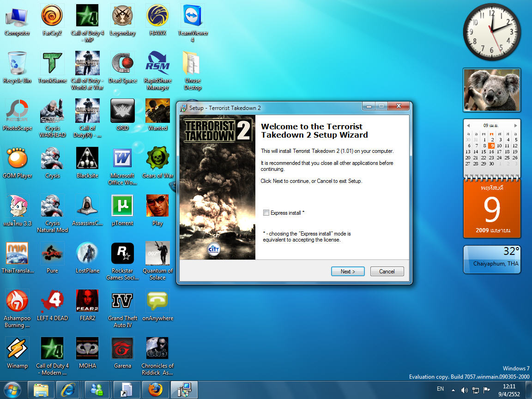
Task: Open the Windows Start menu
Action: [x=12, y=390]
